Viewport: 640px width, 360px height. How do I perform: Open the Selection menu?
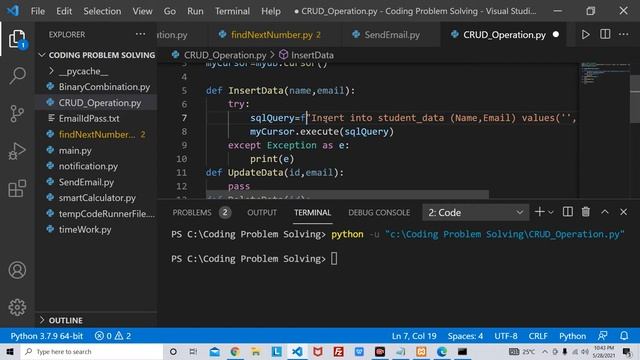tap(102, 11)
